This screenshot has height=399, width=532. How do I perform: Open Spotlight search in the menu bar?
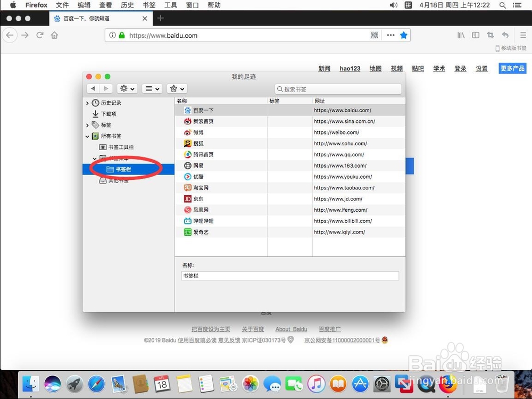click(x=503, y=5)
